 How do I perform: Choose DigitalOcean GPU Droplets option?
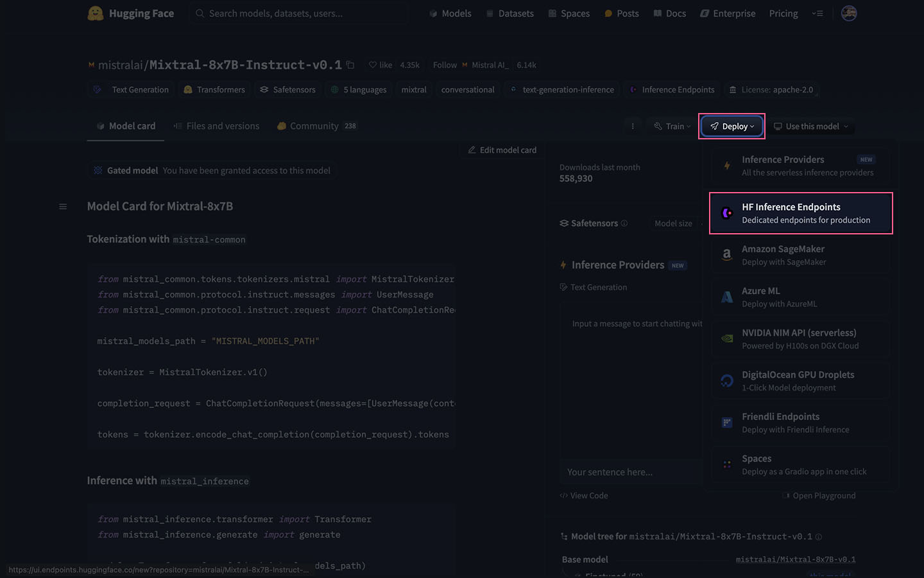pyautogui.click(x=801, y=381)
